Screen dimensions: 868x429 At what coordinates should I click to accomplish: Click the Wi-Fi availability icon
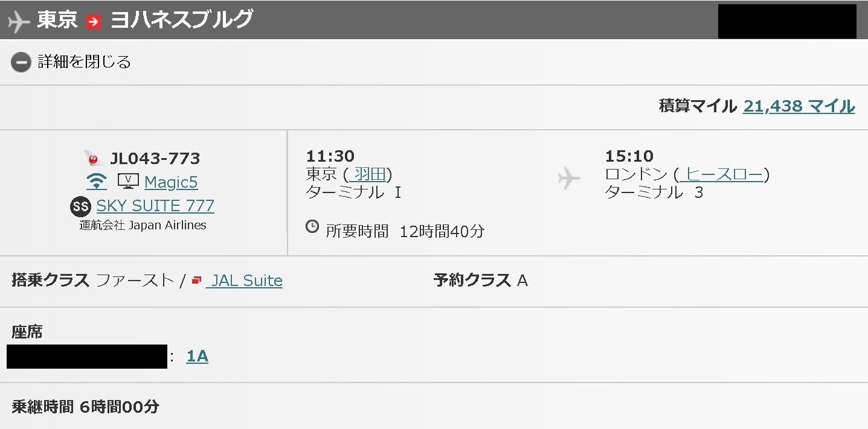[97, 182]
